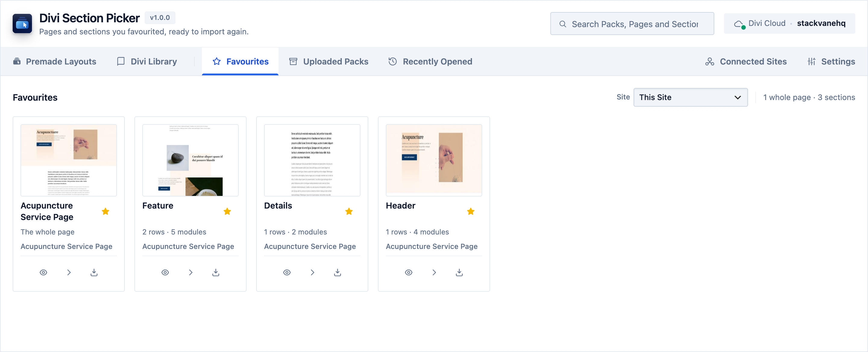Click the Divi Cloud label

coord(766,23)
